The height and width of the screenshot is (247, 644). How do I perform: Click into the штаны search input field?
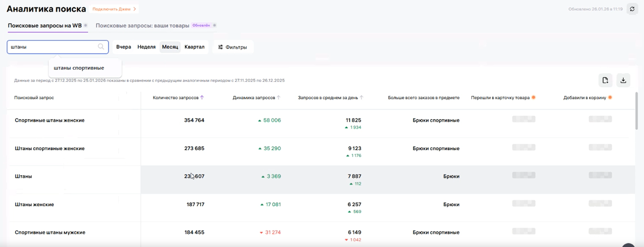(x=52, y=47)
